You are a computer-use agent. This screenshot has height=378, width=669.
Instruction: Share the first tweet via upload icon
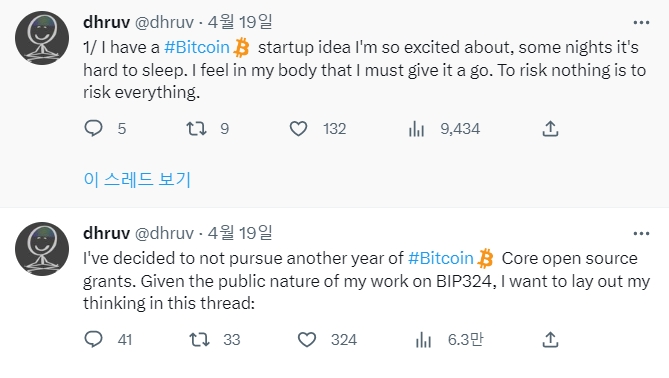[x=550, y=128]
